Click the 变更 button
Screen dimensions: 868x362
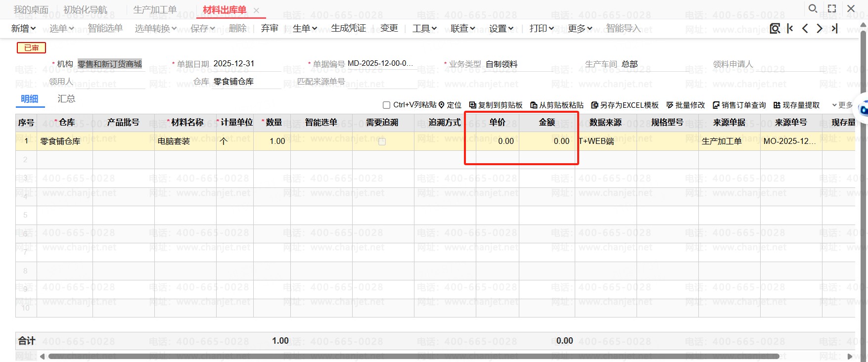coord(389,28)
